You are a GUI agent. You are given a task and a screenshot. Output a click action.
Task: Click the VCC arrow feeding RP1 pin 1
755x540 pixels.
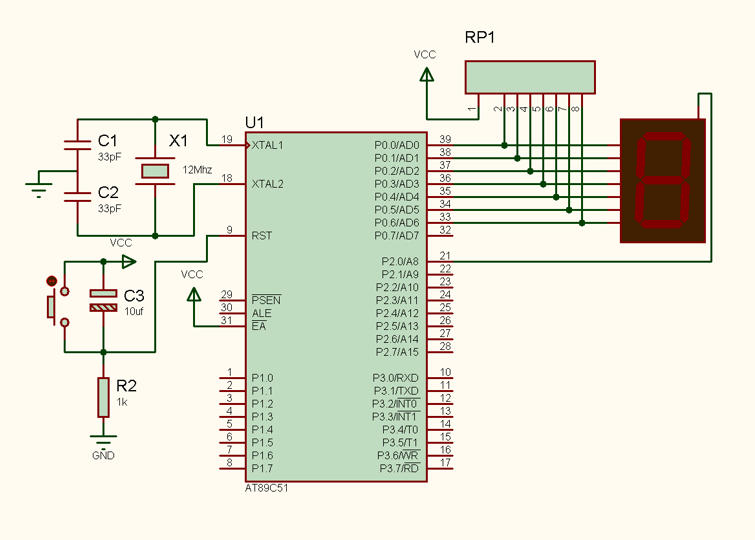[x=427, y=74]
